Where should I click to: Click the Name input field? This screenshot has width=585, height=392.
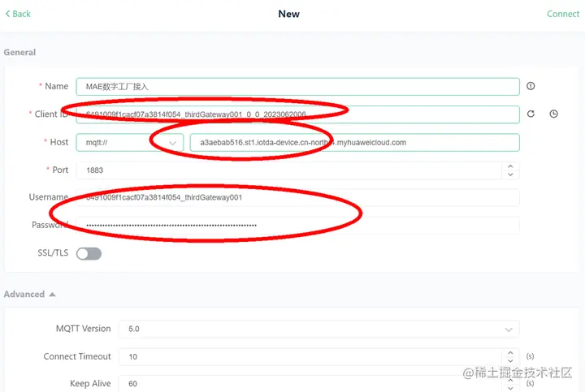pyautogui.click(x=297, y=87)
